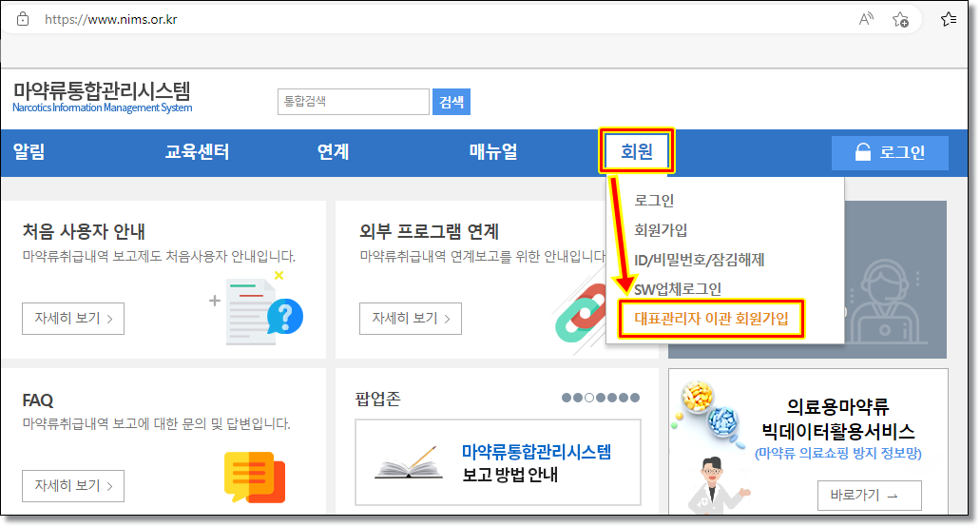980x527 pixels.
Task: Open the 마약류통합관리시스템 보고 방법 안내 popup banner
Action: pos(497,462)
